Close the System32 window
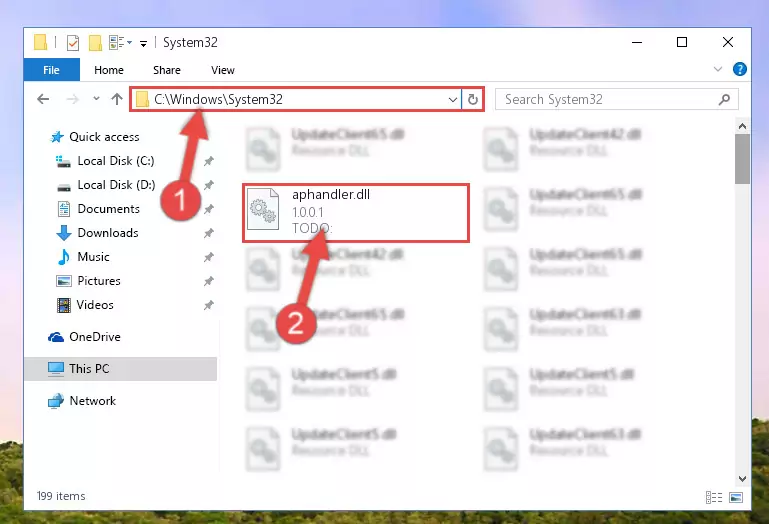The width and height of the screenshot is (769, 524). (728, 43)
